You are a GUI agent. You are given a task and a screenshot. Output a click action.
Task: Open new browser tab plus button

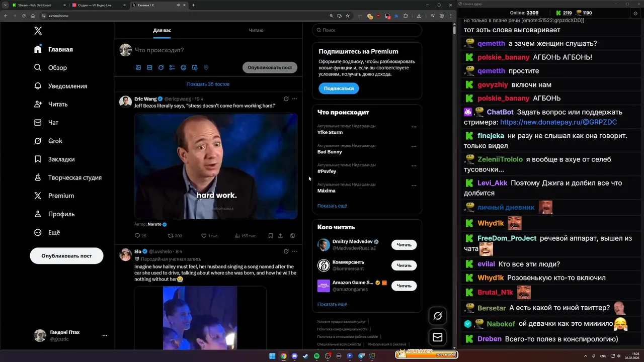(x=193, y=5)
